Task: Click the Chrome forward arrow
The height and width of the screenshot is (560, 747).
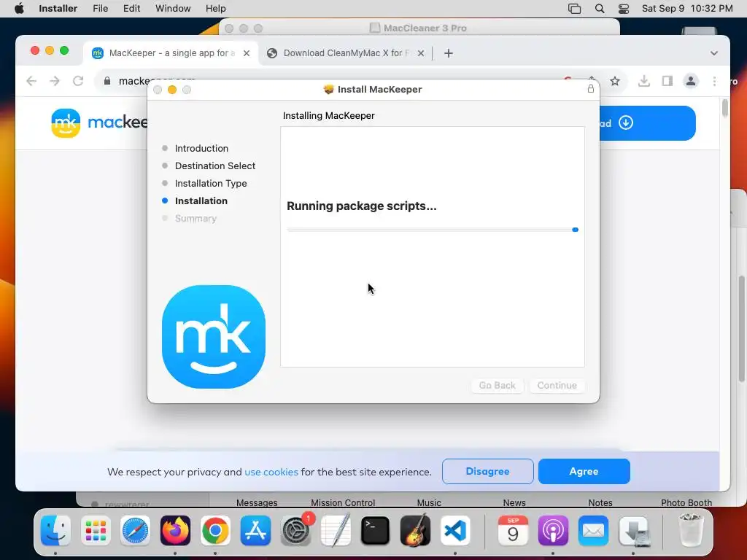Action: [x=55, y=81]
